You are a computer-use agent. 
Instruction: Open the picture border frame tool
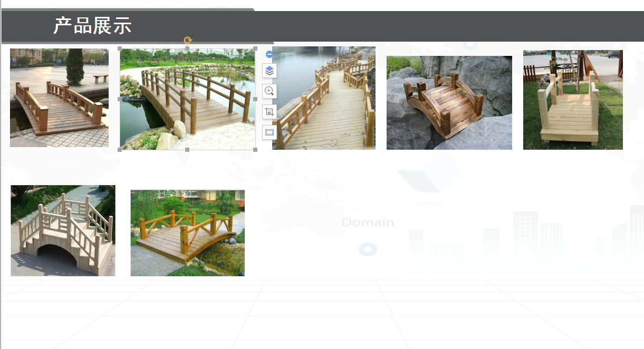pyautogui.click(x=270, y=132)
